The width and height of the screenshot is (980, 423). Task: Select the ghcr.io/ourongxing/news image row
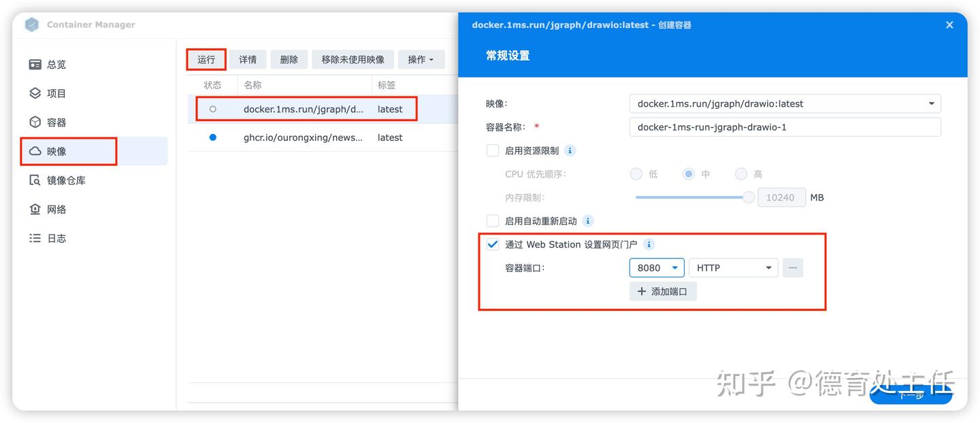click(304, 137)
